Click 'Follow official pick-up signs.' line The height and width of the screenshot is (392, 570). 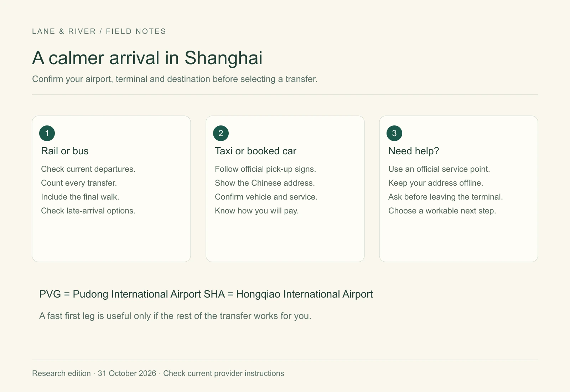pyautogui.click(x=265, y=169)
